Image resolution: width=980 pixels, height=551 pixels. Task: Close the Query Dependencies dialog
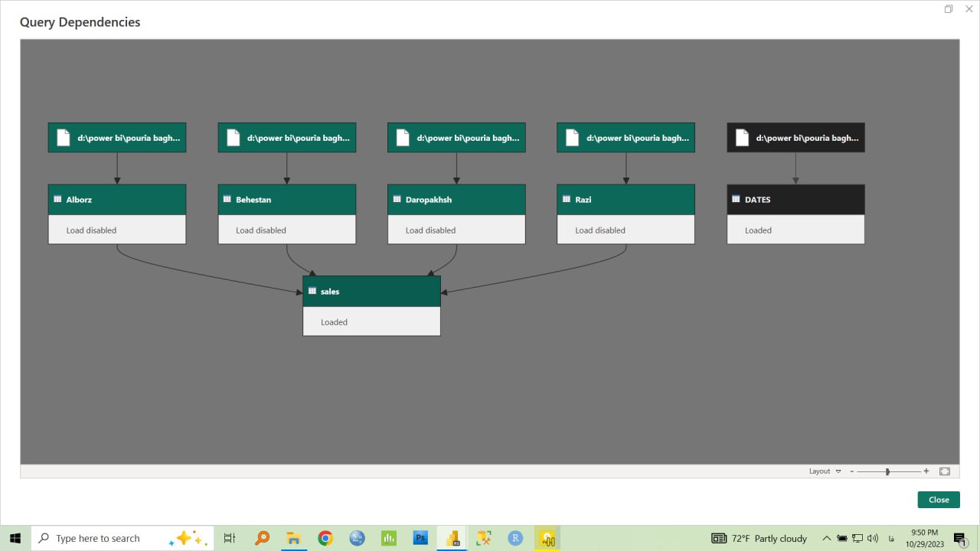coord(939,500)
